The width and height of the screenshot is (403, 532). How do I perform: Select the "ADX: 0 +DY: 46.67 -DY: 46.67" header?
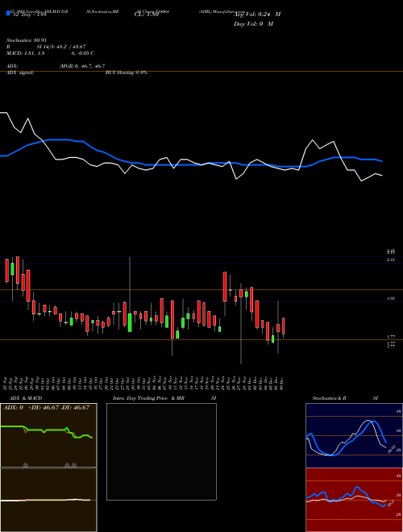[x=47, y=408]
